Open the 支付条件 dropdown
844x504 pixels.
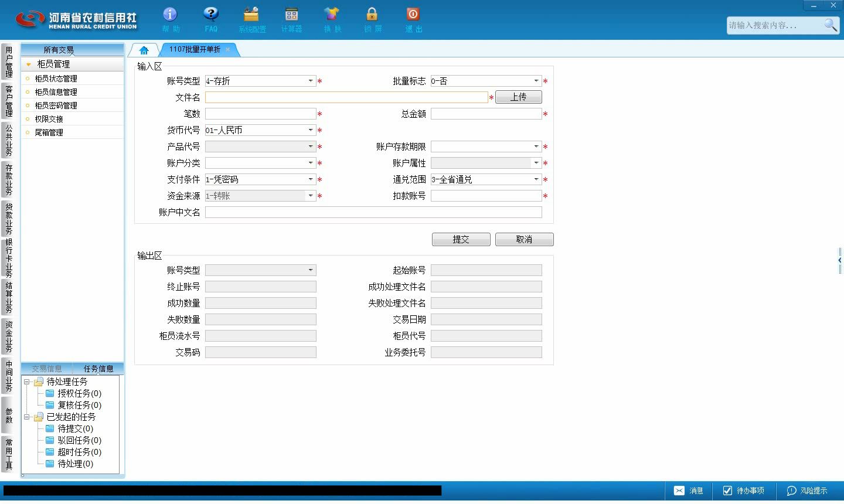[311, 179]
